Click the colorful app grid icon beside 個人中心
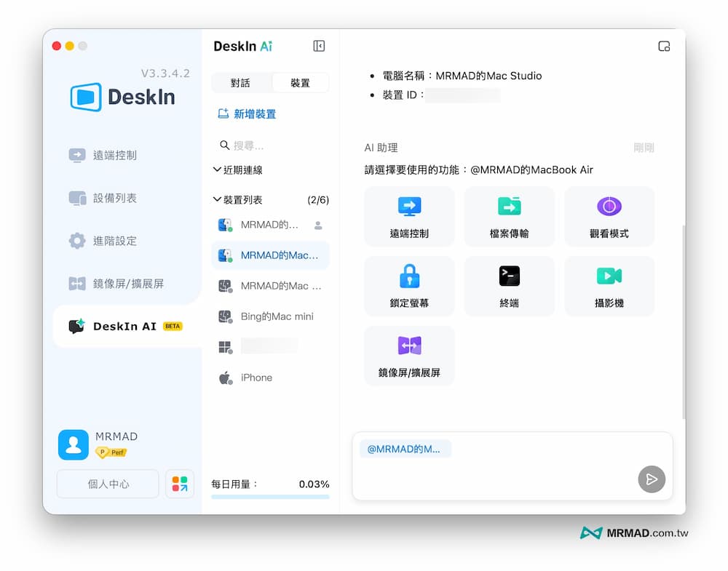This screenshot has height=571, width=728. 179,483
